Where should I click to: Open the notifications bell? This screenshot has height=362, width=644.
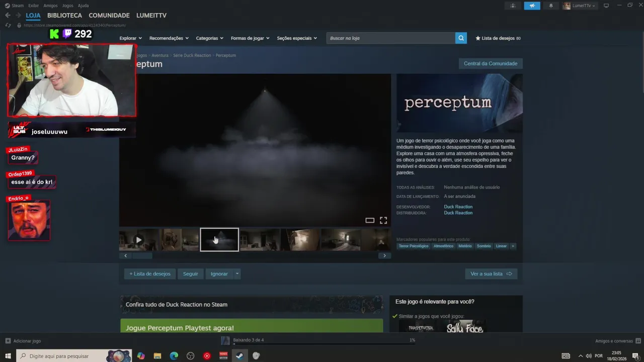pyautogui.click(x=551, y=6)
